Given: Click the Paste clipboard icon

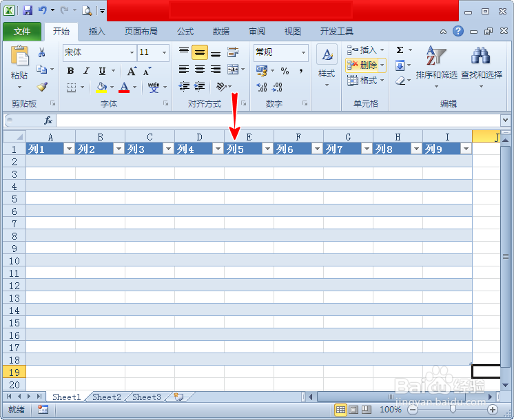Looking at the screenshot, I should tap(19, 55).
